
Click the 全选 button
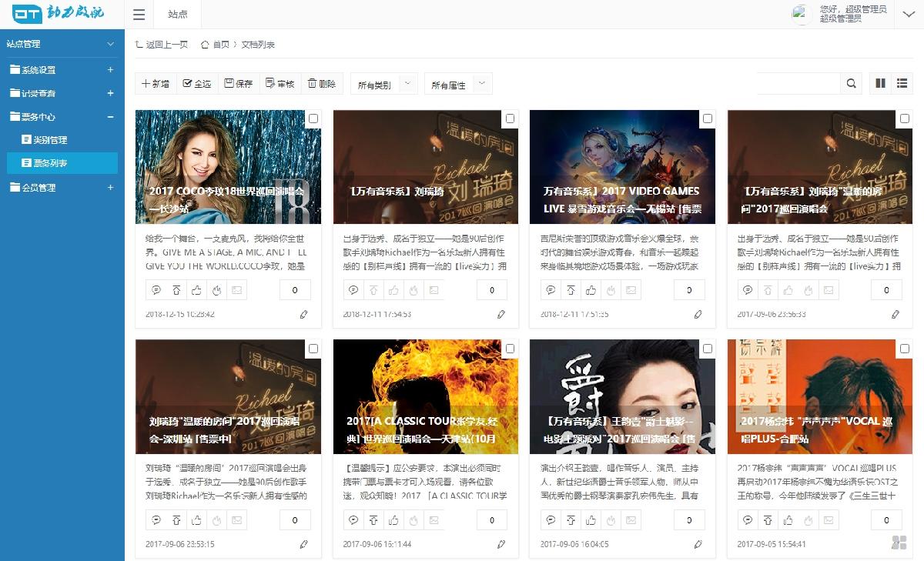197,83
